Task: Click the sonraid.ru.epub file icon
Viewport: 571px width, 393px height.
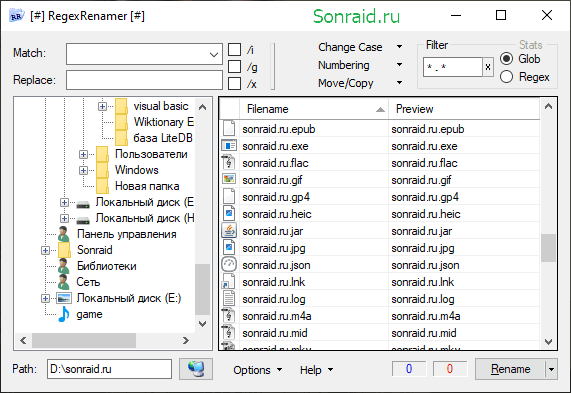Action: tap(229, 129)
